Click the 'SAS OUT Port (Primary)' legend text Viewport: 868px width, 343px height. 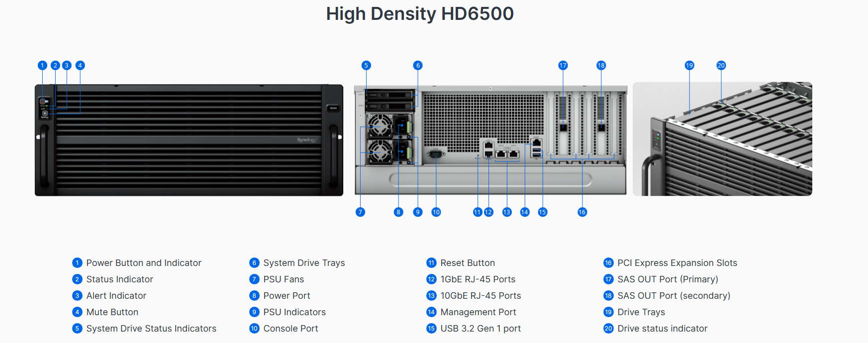point(668,279)
